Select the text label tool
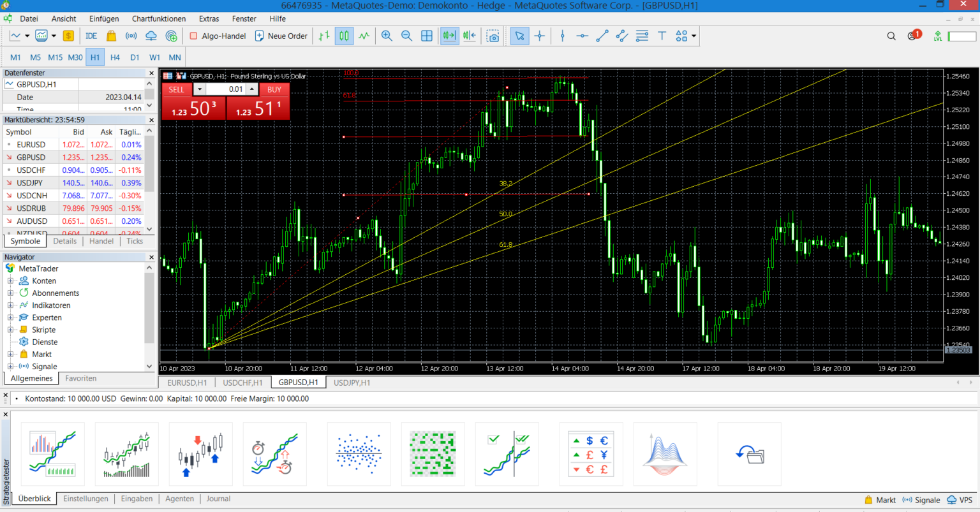 pyautogui.click(x=662, y=36)
